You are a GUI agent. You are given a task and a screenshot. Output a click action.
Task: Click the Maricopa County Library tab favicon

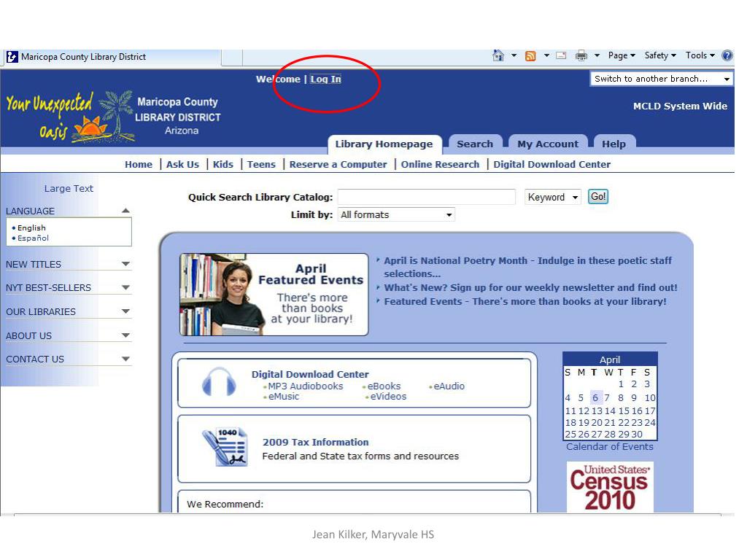[12, 57]
